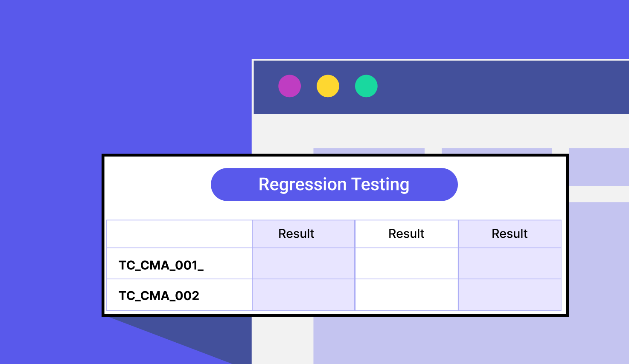Viewport: 629px width, 364px height.
Task: Select the Regression Testing pill button
Action: [334, 185]
